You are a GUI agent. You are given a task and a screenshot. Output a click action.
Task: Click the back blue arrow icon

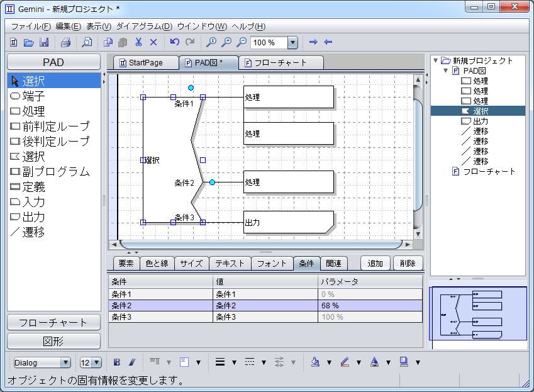point(328,42)
